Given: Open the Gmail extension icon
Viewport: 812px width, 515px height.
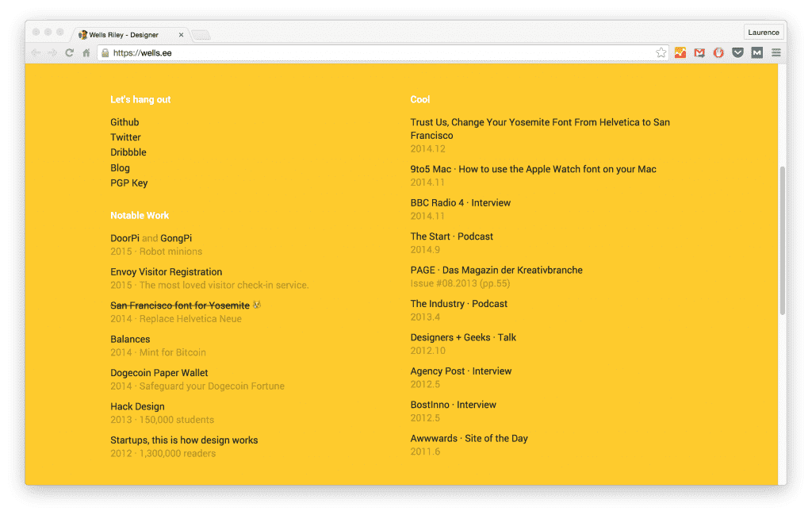Looking at the screenshot, I should [699, 53].
